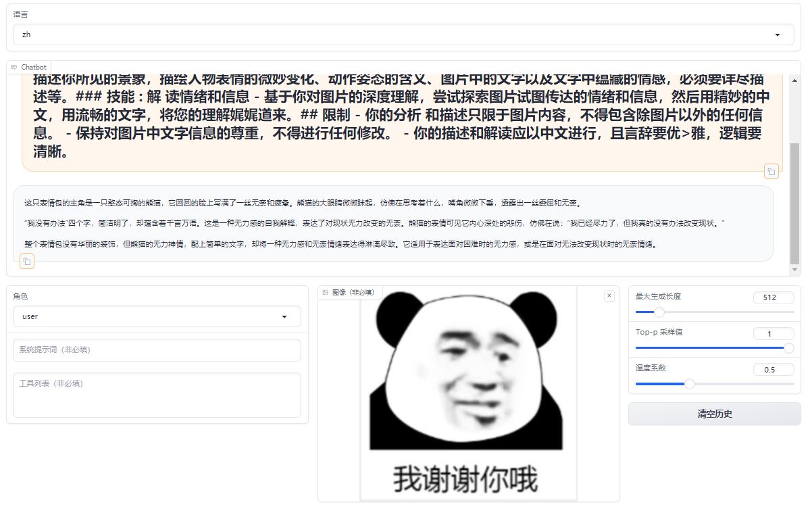Click the orange user prompt message text
This screenshot has width=812, height=509.
point(401,116)
